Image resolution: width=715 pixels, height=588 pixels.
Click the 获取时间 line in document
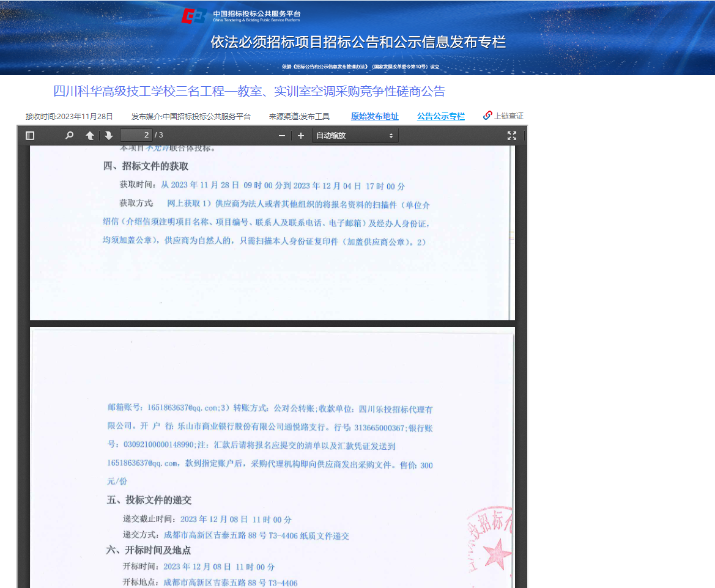coord(262,185)
